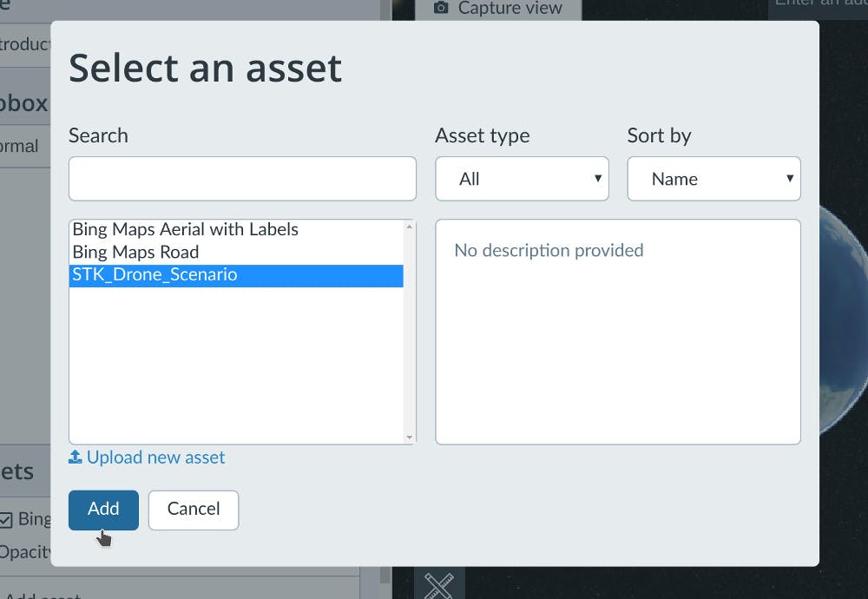Click inside the Search field
Viewport: 868px width, 599px height.
point(242,178)
